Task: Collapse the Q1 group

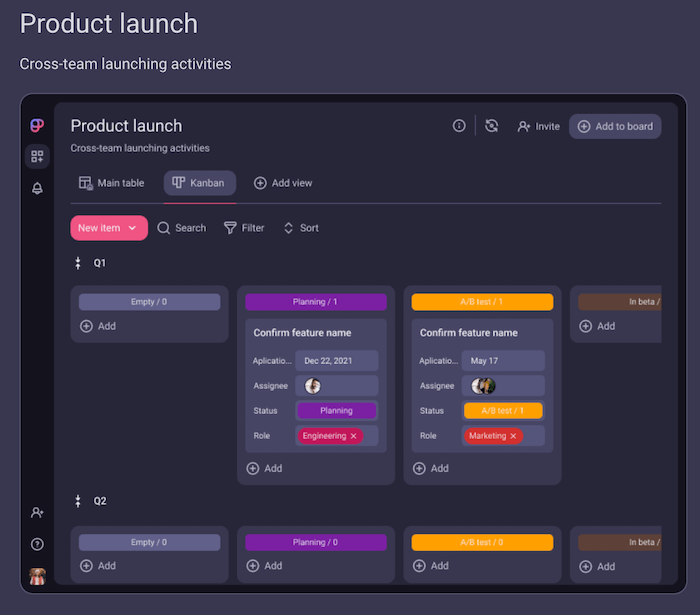Action: pos(78,263)
